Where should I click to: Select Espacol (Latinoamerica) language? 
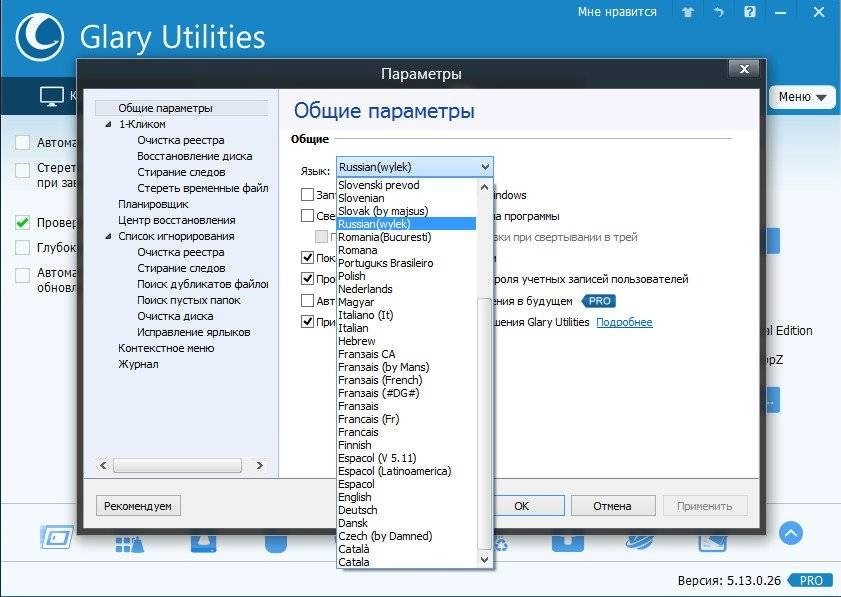pyautogui.click(x=407, y=471)
